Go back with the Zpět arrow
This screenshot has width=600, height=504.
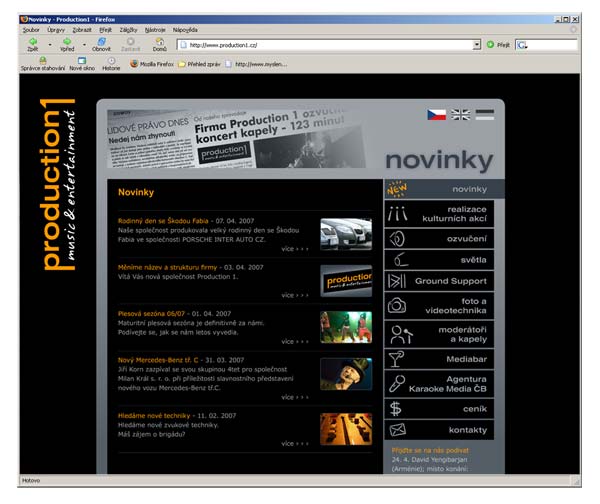tap(33, 44)
